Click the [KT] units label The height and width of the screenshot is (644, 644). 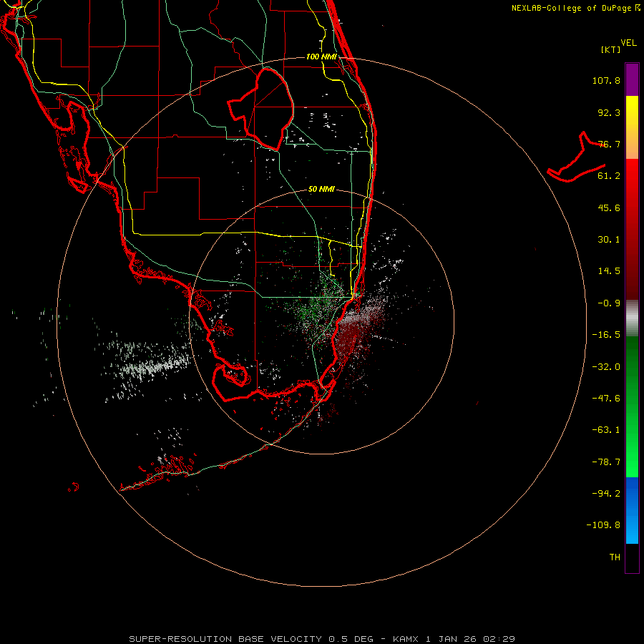click(x=611, y=49)
